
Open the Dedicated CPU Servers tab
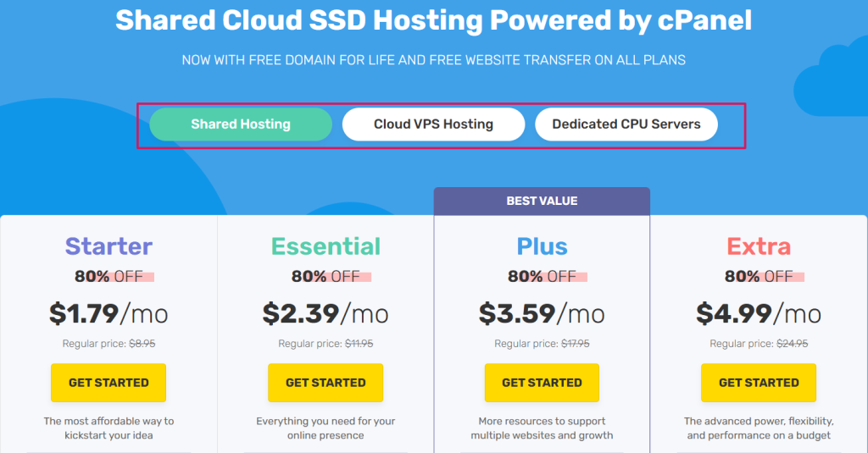click(626, 124)
